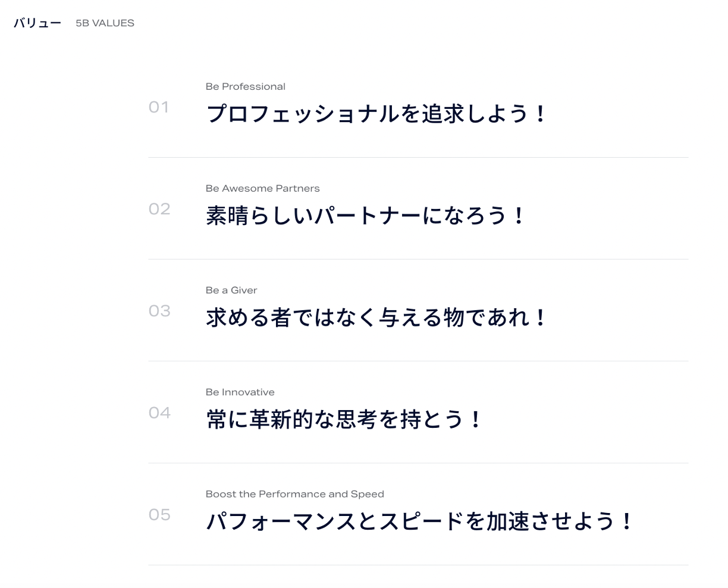The height and width of the screenshot is (588, 728).
Task: Click the exclamation mark ending value 01
Action: [539, 114]
